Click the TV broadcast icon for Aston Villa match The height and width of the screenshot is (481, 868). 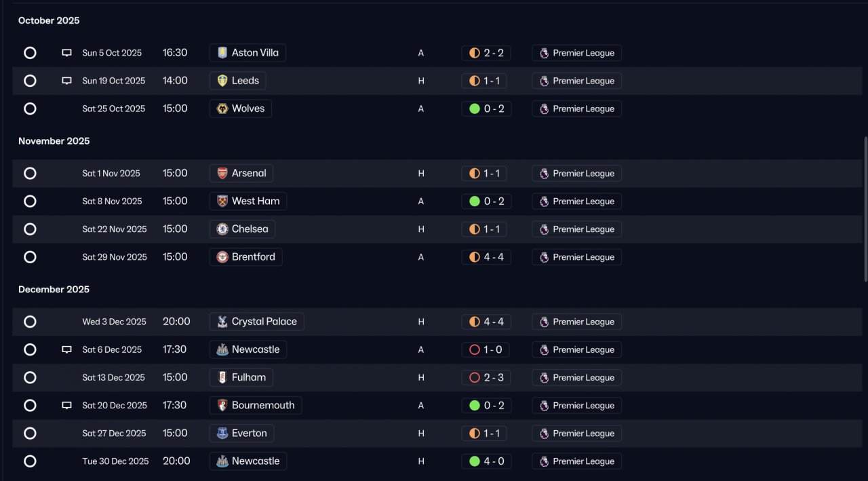click(66, 53)
